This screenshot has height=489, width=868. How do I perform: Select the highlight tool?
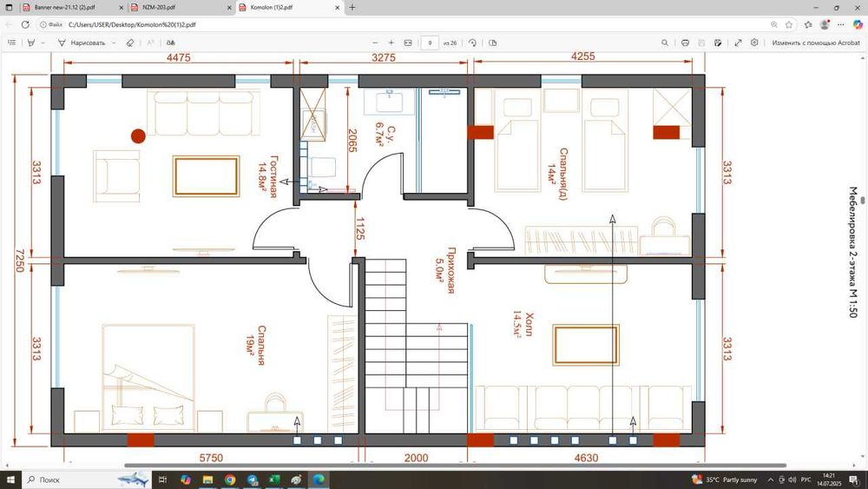(x=31, y=43)
